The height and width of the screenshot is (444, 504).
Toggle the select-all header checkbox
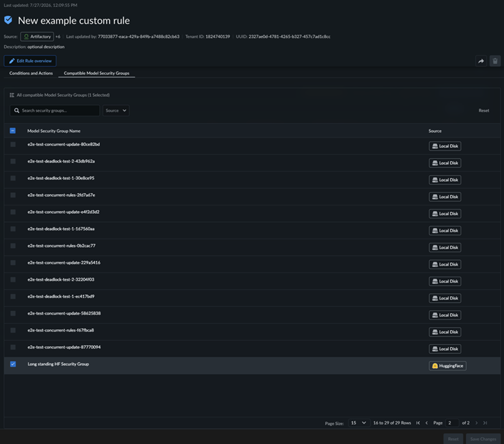[13, 131]
